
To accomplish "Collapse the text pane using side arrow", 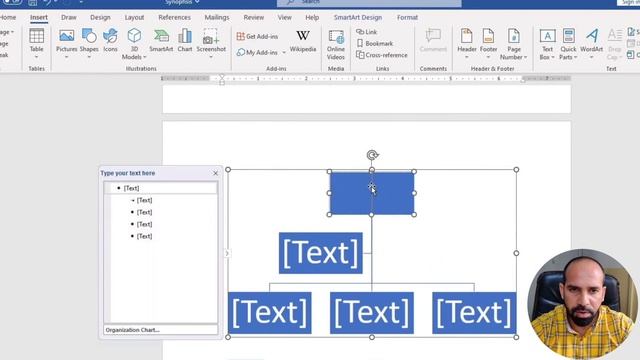I will coord(227,253).
